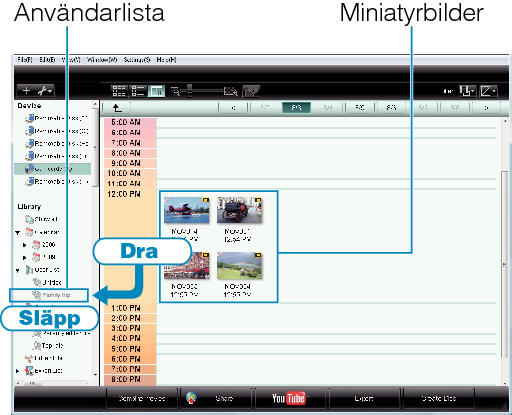Image resolution: width=512 pixels, height=415 pixels.
Task: Open the Edit menu
Action: pyautogui.click(x=47, y=60)
